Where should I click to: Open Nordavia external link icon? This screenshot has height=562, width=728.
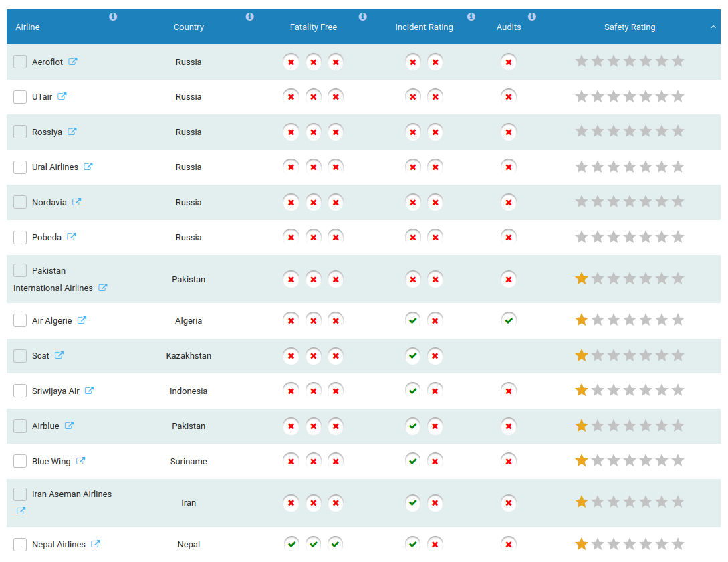click(x=77, y=202)
